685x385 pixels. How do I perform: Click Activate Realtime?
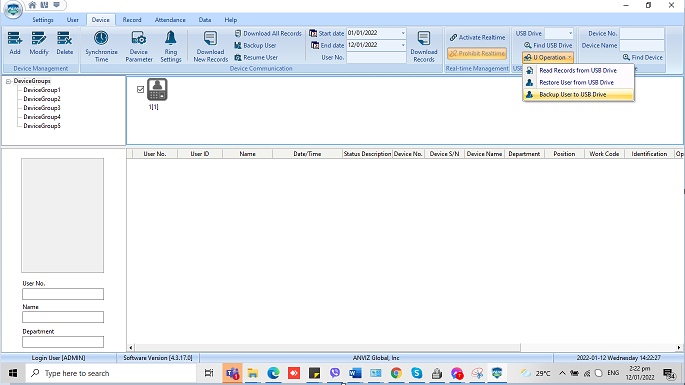[x=477, y=38]
